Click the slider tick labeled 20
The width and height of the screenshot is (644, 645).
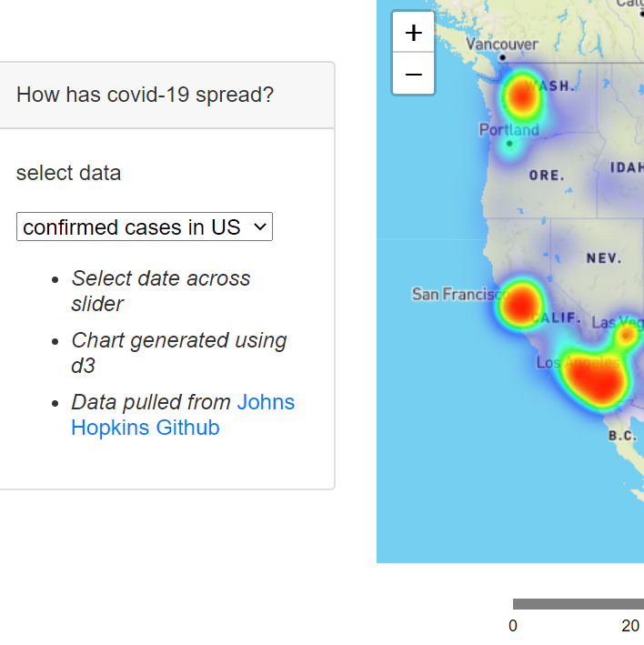point(630,626)
